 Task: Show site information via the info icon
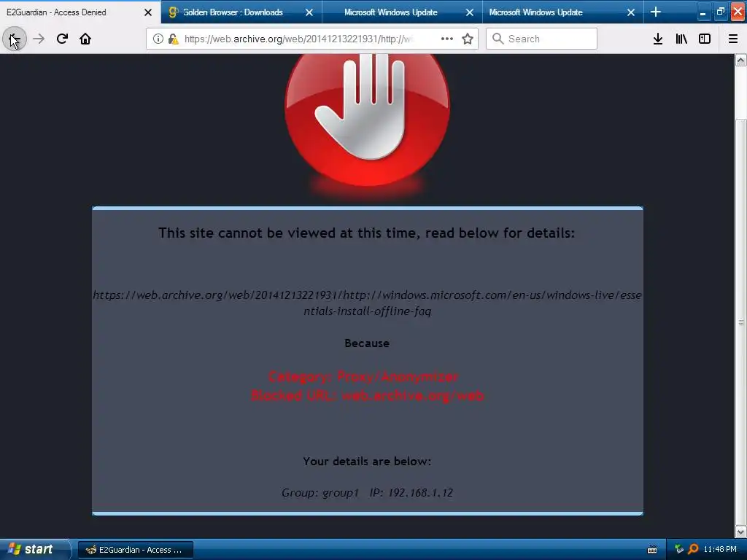click(x=158, y=39)
